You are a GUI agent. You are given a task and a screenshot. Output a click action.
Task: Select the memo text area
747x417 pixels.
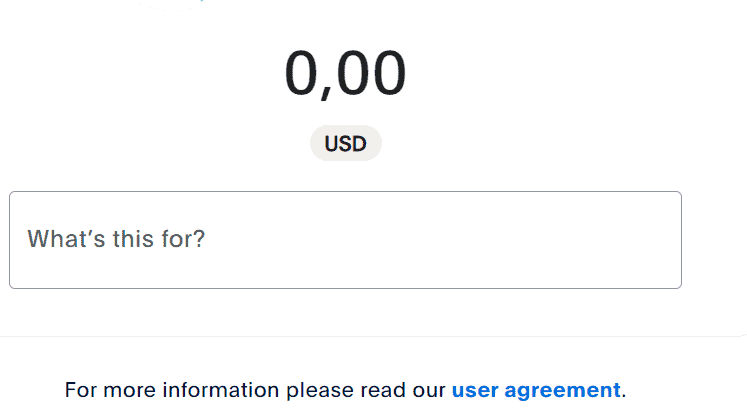click(x=345, y=240)
